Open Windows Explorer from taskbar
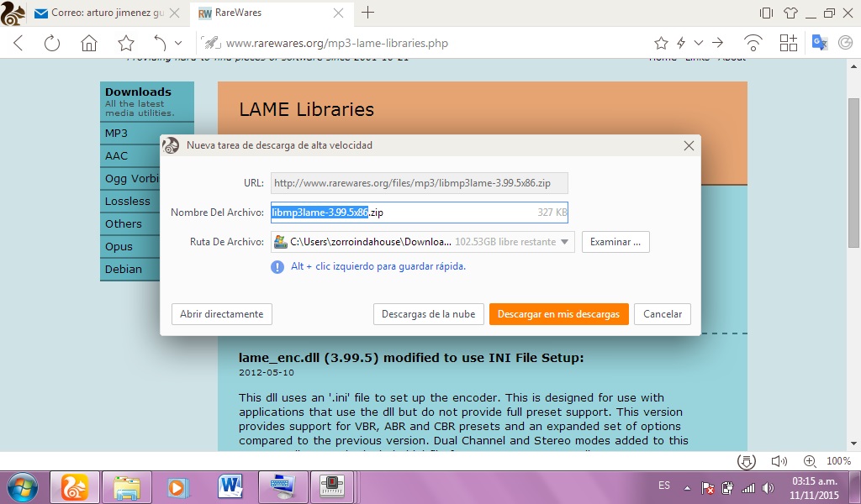This screenshot has width=861, height=504. (x=127, y=487)
